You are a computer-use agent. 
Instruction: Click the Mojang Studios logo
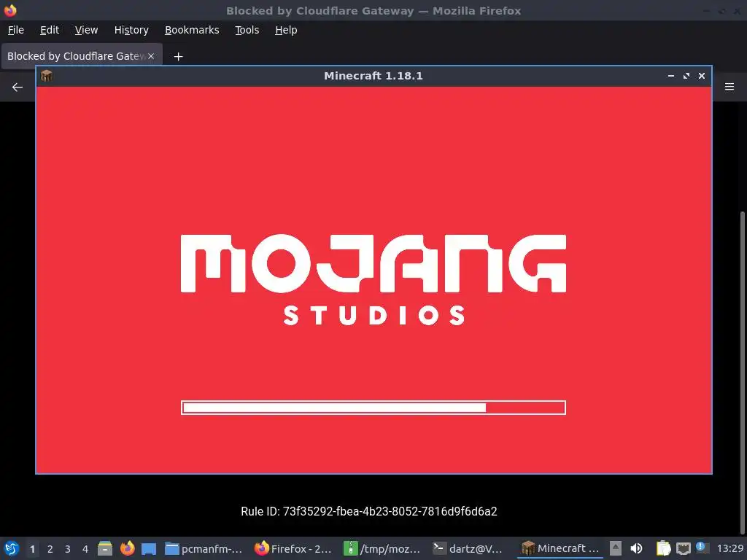(x=373, y=280)
